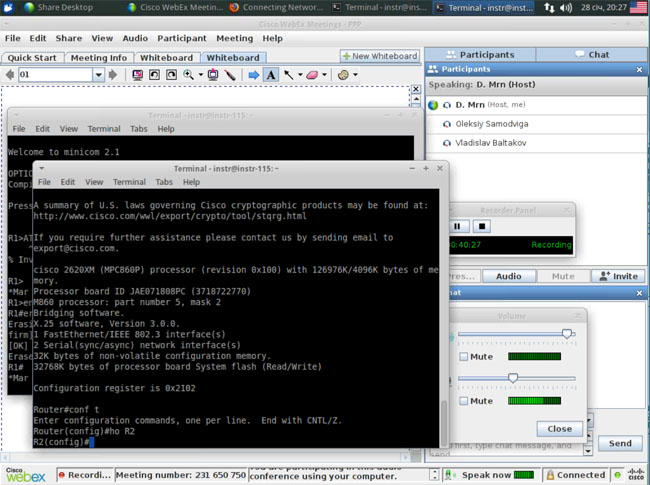Click the Invite button

click(618, 276)
